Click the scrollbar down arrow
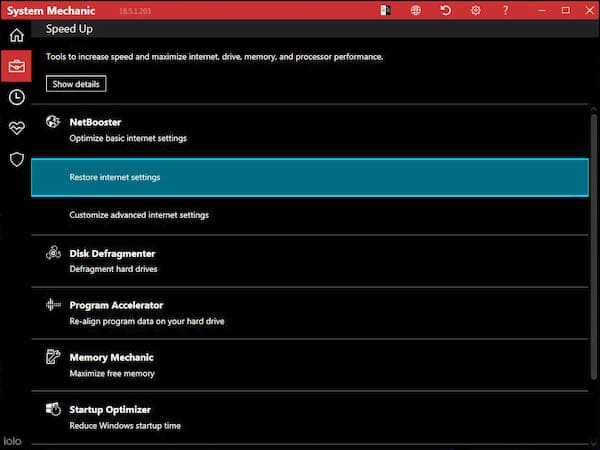This screenshot has height=450, width=600. 594,444
